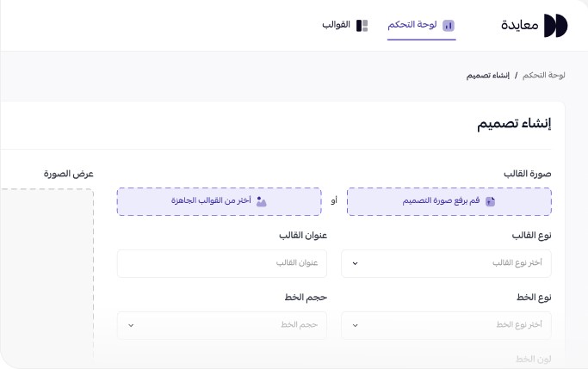Image resolution: width=588 pixels, height=369 pixels.
Task: Click the لوحة التحكم breadcrumb link
Action: [x=544, y=76]
